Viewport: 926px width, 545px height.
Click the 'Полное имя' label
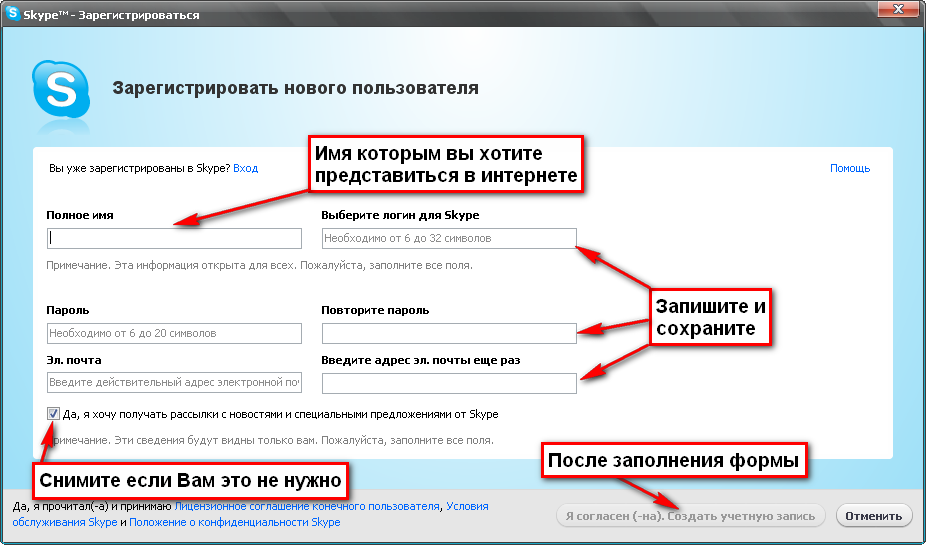tap(80, 216)
